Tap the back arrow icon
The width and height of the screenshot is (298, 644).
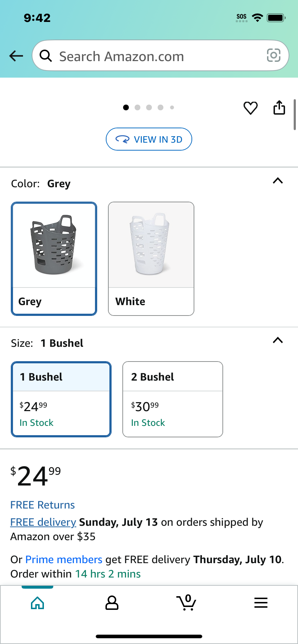[16, 56]
